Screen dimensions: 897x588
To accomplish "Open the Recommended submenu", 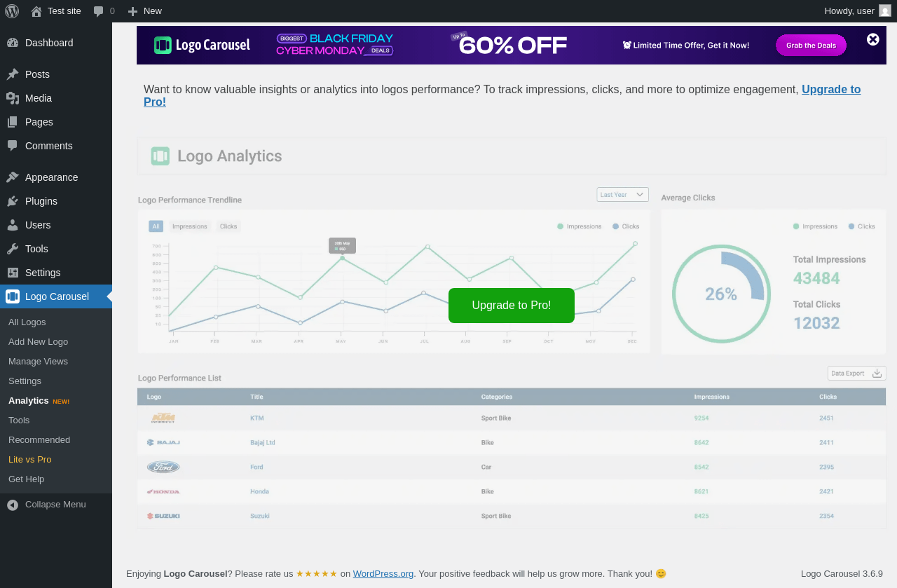I will [39, 440].
